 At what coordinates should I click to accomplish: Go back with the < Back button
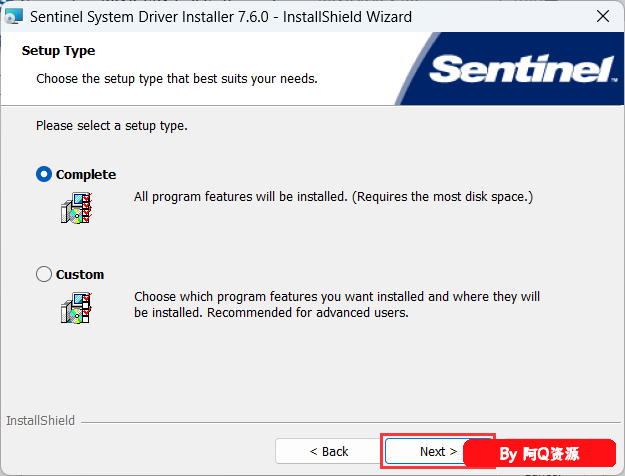[x=329, y=451]
